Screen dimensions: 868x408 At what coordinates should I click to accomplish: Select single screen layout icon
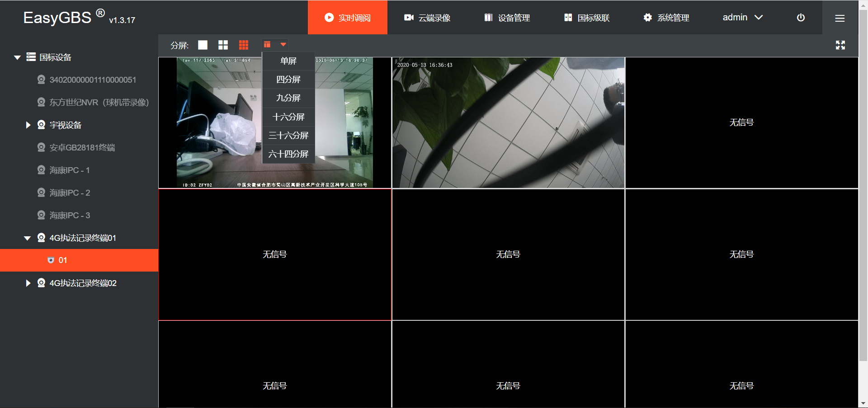pos(203,45)
